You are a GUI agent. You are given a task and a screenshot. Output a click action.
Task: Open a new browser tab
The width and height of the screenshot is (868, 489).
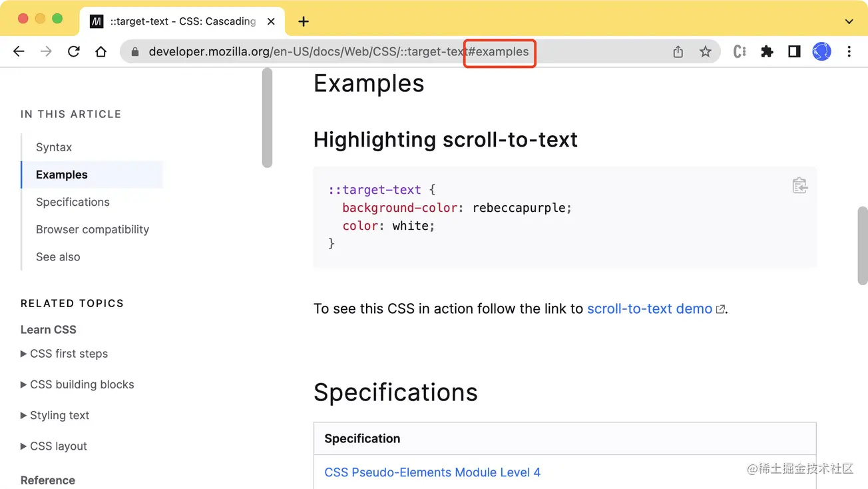point(303,21)
